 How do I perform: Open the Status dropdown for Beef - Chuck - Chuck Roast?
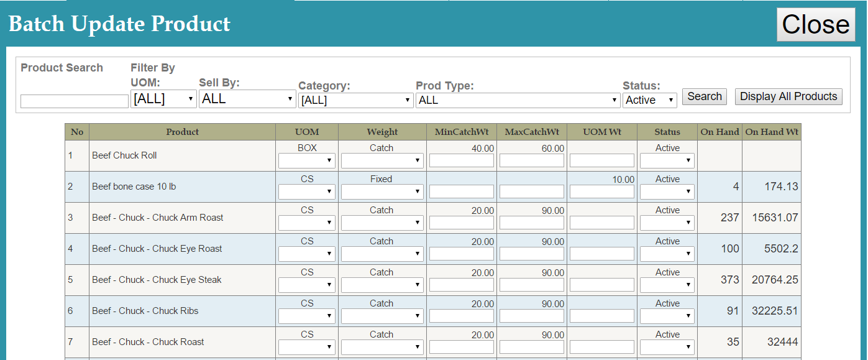point(667,347)
